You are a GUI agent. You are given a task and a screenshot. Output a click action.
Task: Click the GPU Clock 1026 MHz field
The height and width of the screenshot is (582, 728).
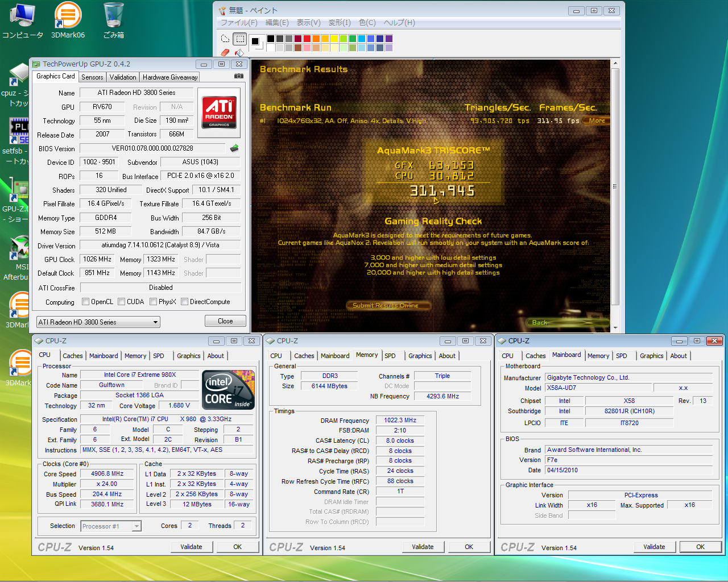pos(97,259)
